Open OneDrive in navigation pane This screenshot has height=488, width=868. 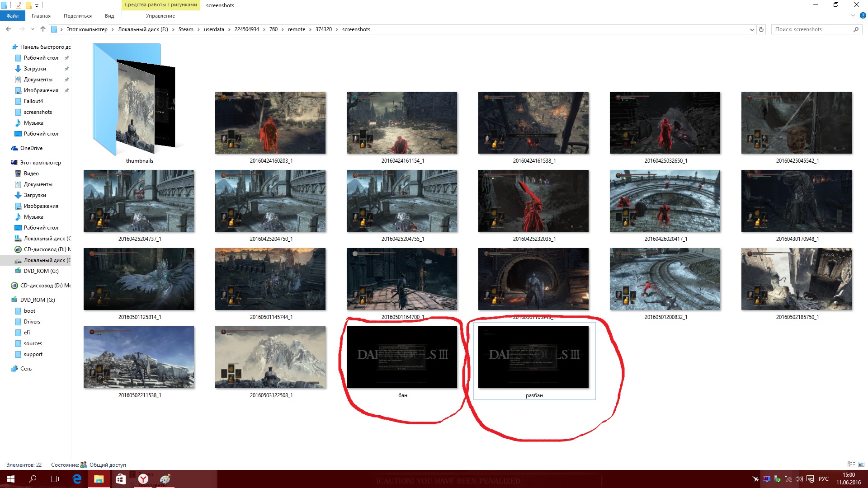point(31,148)
